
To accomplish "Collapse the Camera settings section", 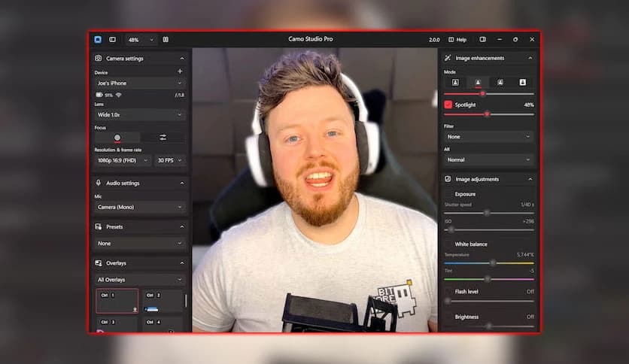I will tap(181, 58).
